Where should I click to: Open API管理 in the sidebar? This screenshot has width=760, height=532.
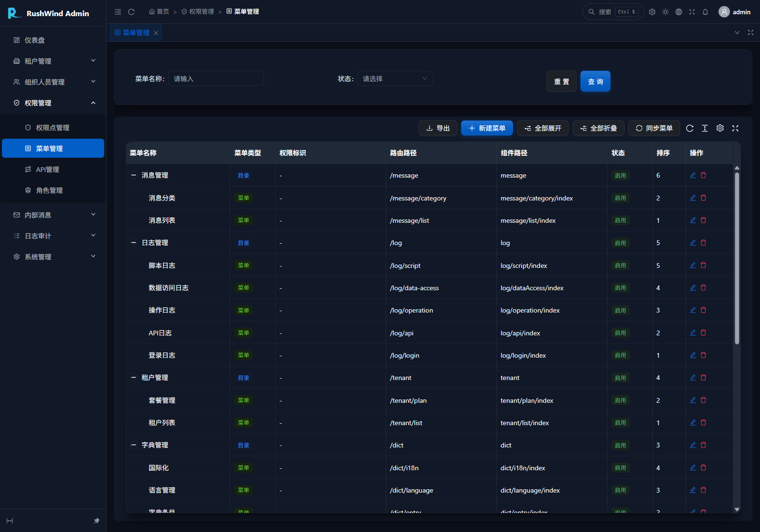[x=53, y=169]
